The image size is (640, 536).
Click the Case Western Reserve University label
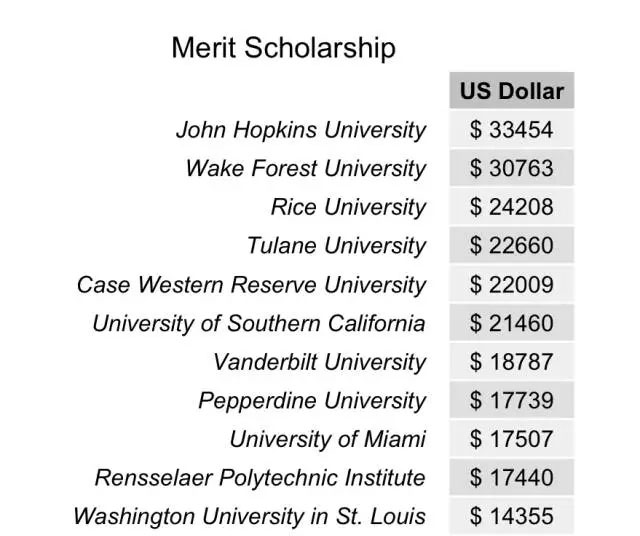coord(251,285)
